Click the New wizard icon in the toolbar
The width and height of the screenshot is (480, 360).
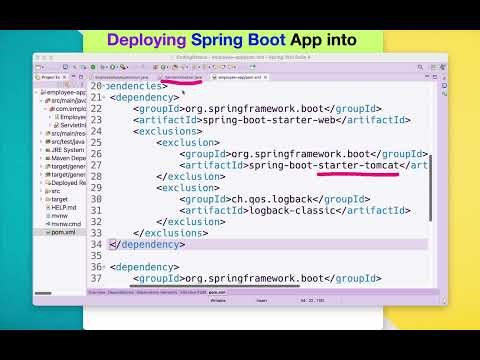point(38,67)
